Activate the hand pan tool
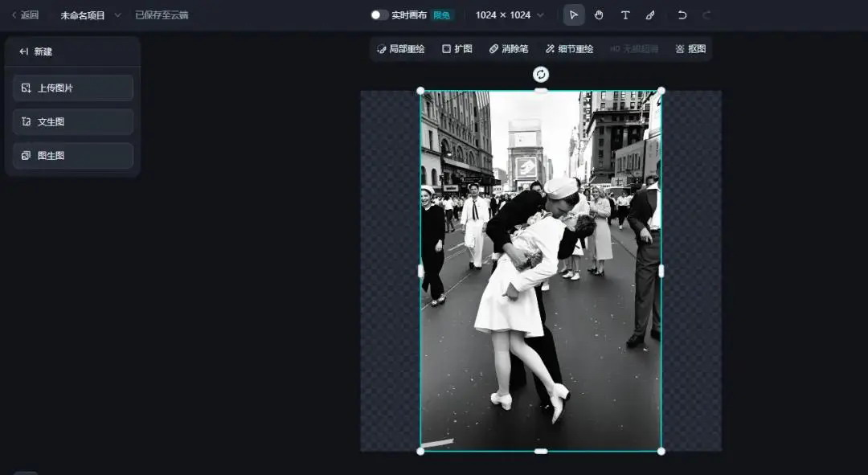The image size is (868, 475). [x=599, y=15]
